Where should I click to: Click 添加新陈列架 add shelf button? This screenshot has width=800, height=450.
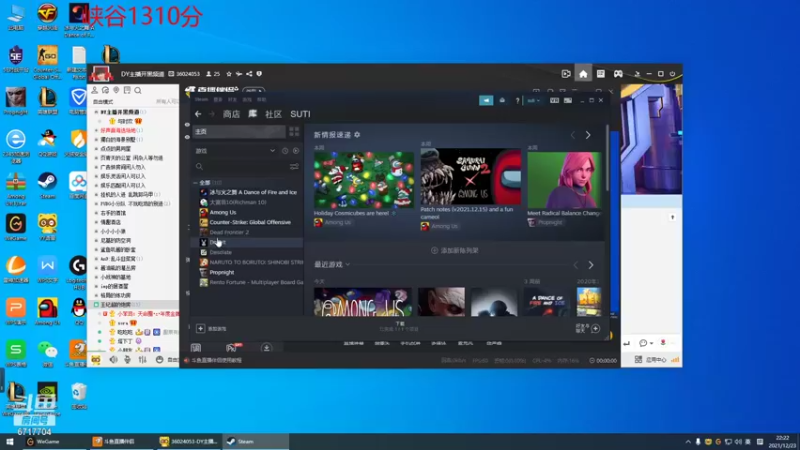click(455, 251)
